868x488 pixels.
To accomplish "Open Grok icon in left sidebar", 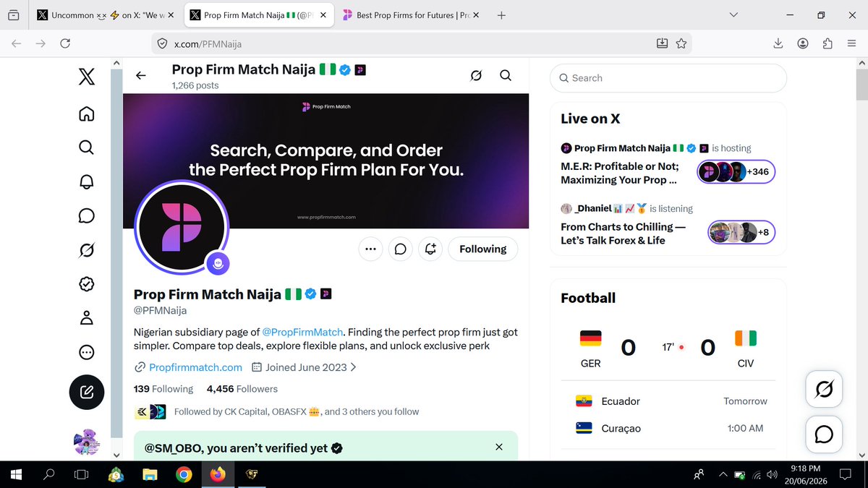I will 86,250.
